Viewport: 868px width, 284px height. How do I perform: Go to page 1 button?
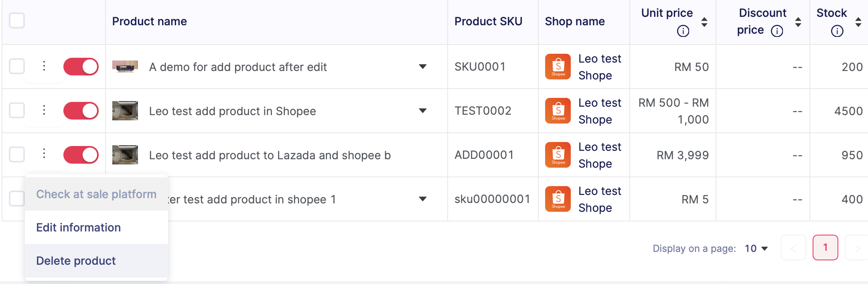[x=825, y=247]
